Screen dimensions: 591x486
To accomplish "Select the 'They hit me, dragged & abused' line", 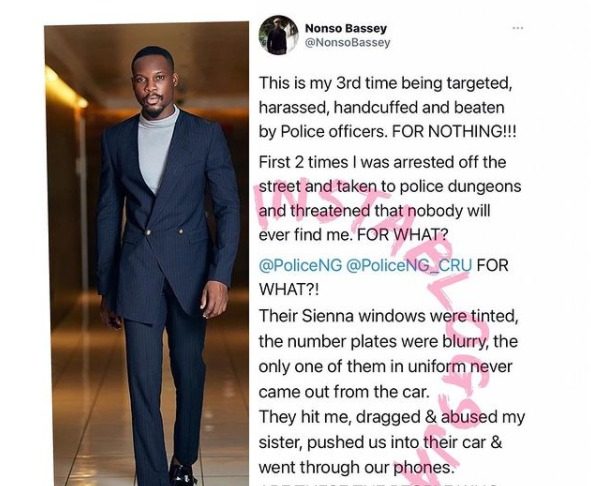I will click(392, 417).
